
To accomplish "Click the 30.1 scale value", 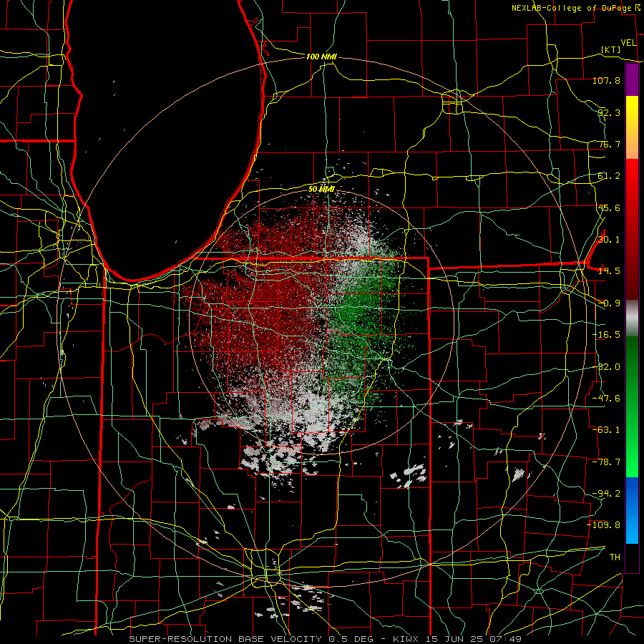I will pos(609,240).
